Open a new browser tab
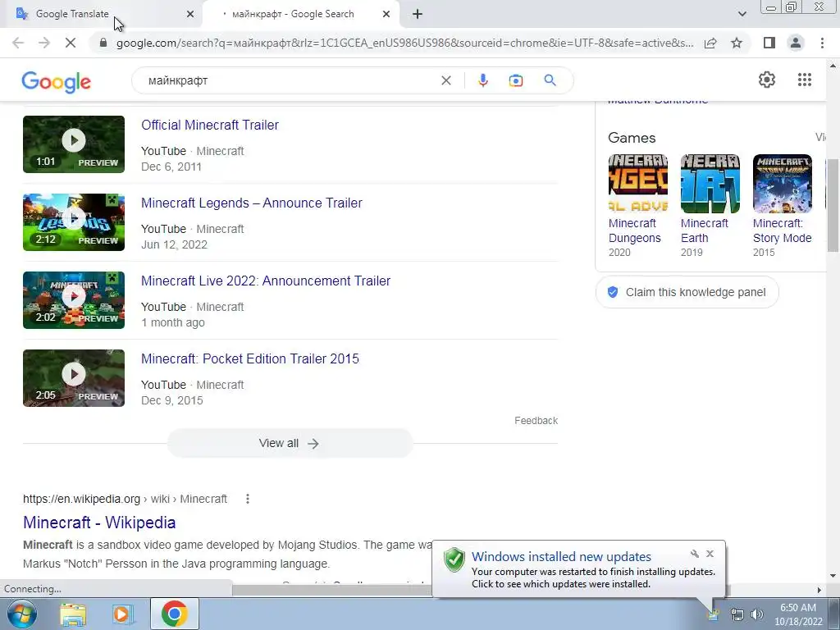Screen dimensions: 840x630 point(418,15)
